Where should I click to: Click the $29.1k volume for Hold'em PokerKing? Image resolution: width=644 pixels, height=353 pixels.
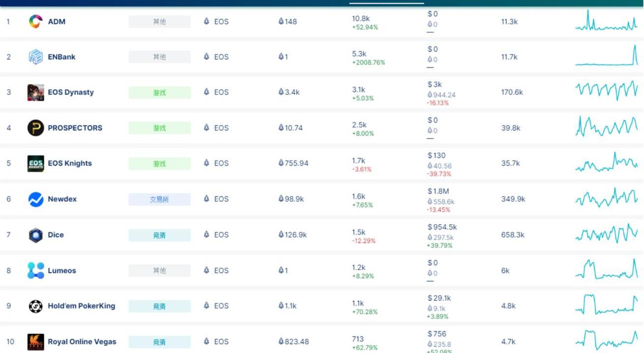[x=439, y=298]
